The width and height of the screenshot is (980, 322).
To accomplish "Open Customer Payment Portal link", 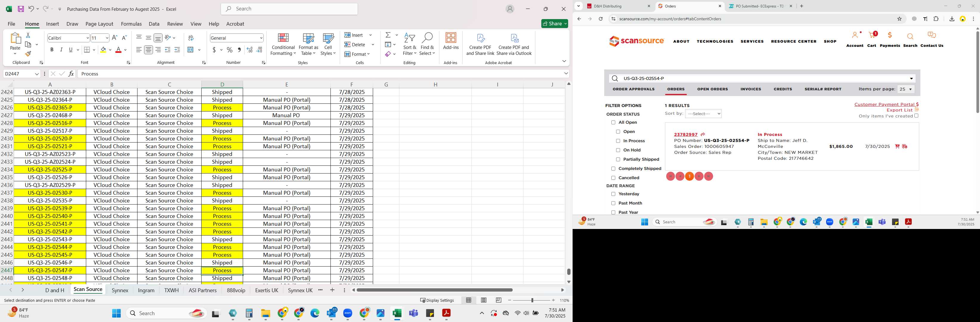I will pos(886,104).
